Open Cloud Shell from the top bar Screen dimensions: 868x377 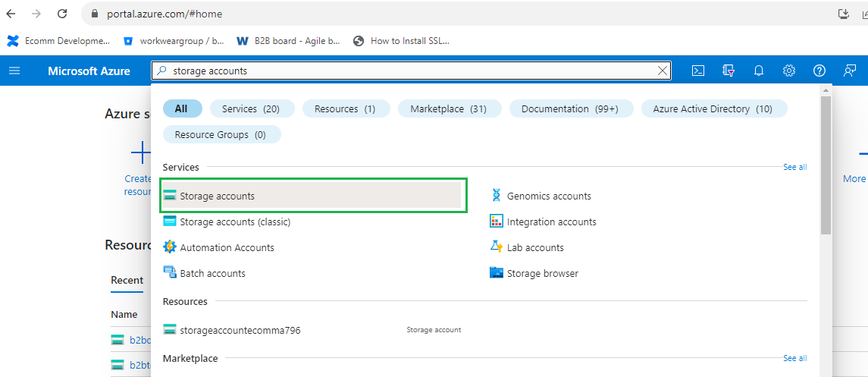pos(698,71)
